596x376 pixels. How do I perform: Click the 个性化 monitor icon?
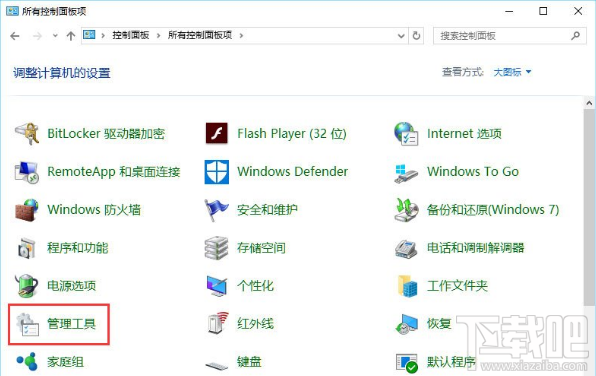(217, 286)
